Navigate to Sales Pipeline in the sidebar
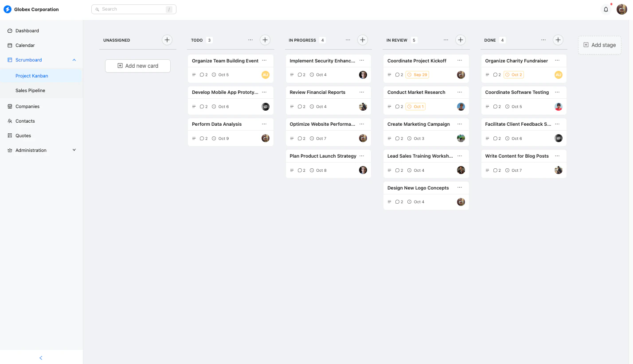Image resolution: width=633 pixels, height=364 pixels. pos(30,90)
